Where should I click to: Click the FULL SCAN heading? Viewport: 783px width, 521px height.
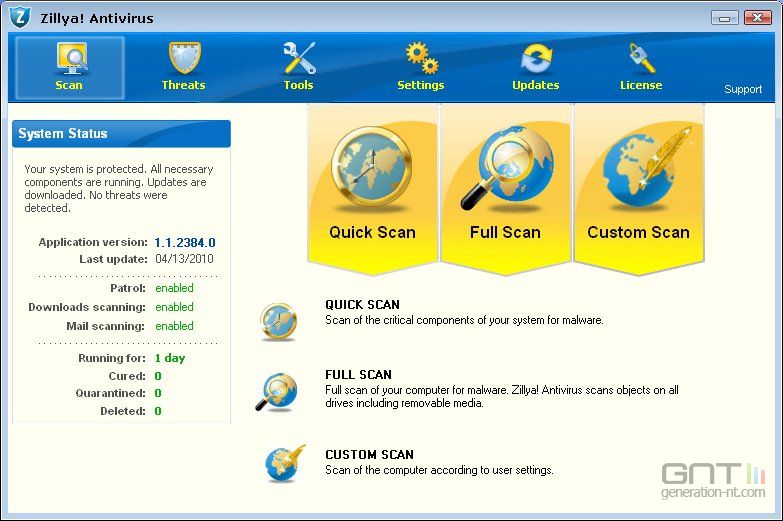[x=359, y=375]
